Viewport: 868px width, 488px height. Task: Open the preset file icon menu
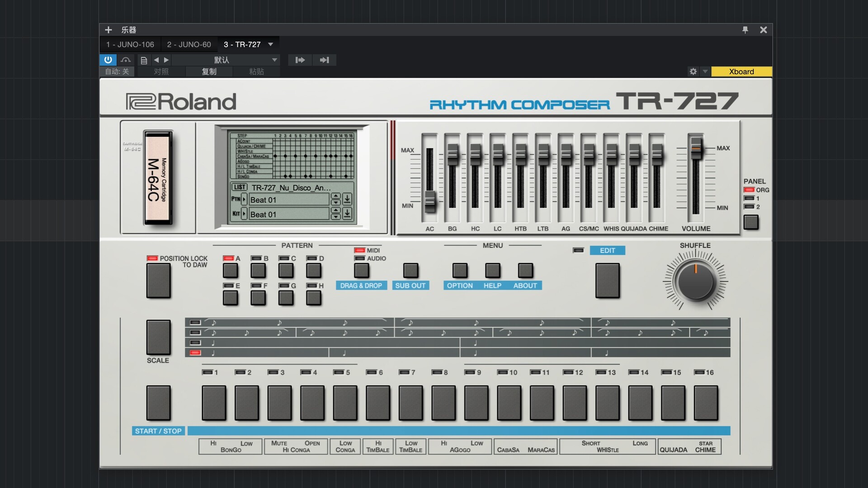[144, 60]
